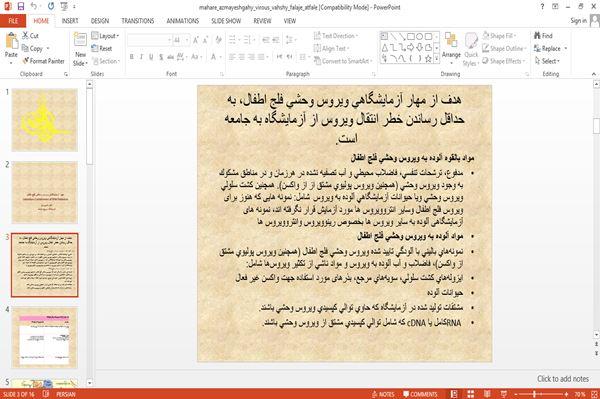Clear all formatting eraser icon
This screenshot has height=399, width=600.
click(218, 40)
